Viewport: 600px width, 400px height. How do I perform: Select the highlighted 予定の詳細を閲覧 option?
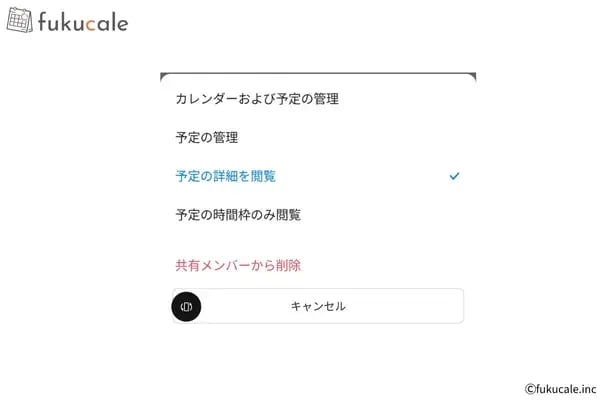point(318,176)
